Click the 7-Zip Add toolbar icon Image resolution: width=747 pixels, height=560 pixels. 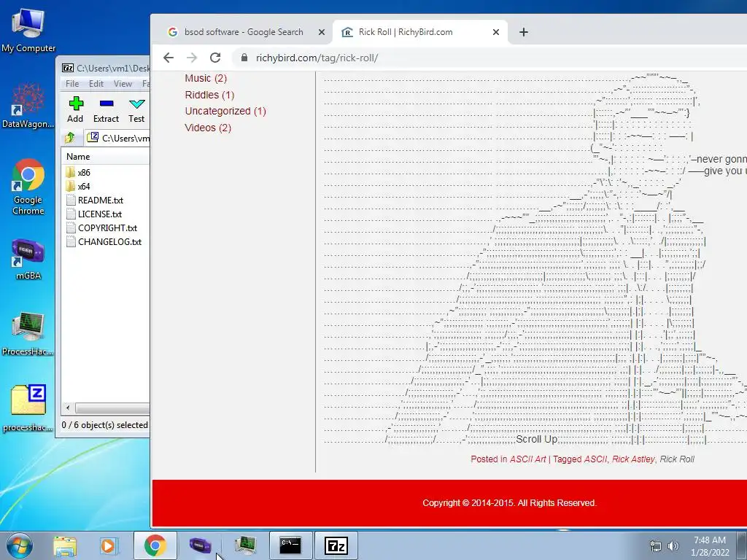[75, 109]
